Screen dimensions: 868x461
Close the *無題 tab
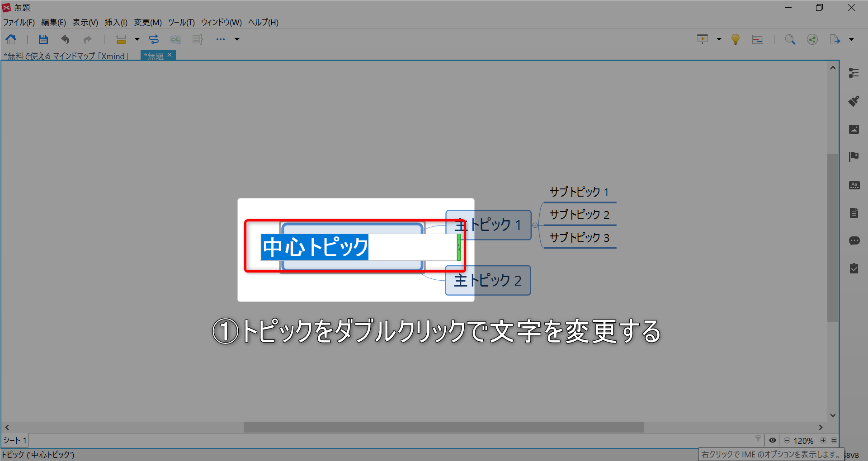[170, 55]
